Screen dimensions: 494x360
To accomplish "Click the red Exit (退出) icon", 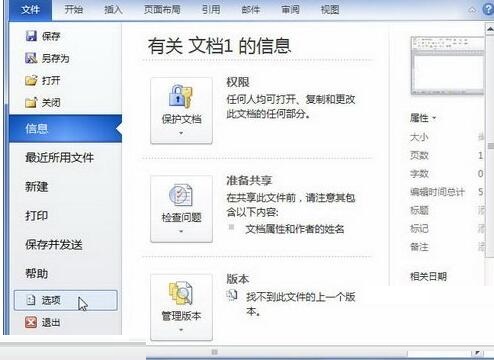I will coord(31,322).
